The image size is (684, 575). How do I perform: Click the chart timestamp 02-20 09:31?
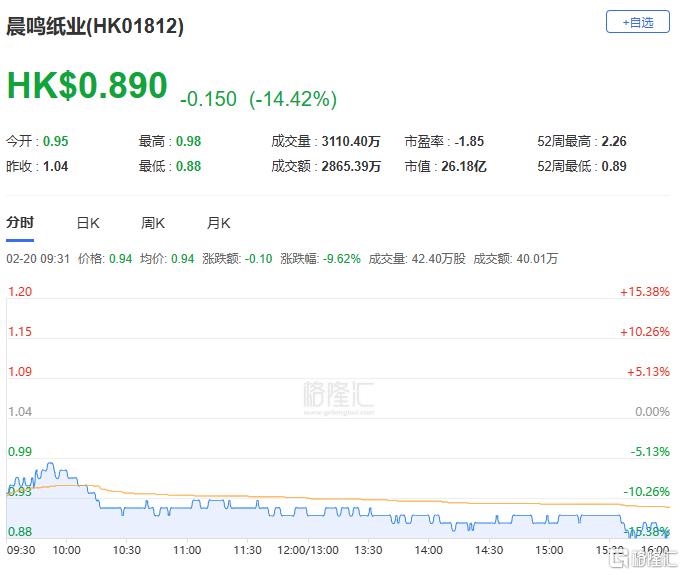pyautogui.click(x=38, y=259)
